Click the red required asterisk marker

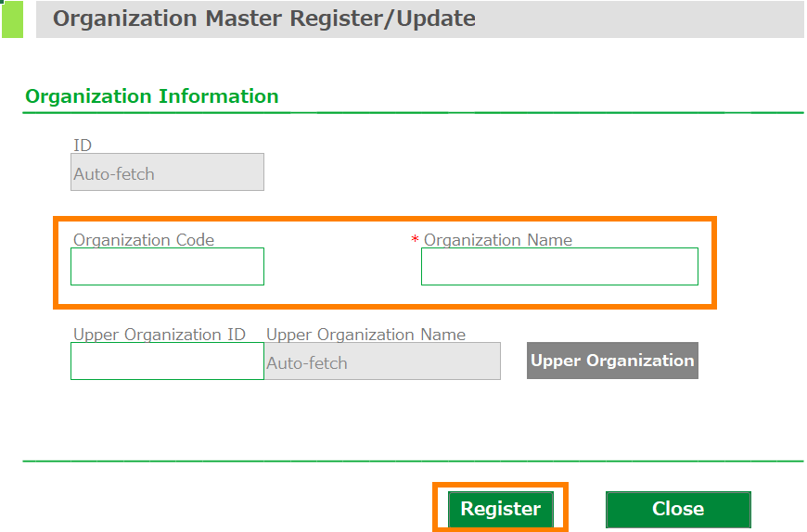pos(416,241)
